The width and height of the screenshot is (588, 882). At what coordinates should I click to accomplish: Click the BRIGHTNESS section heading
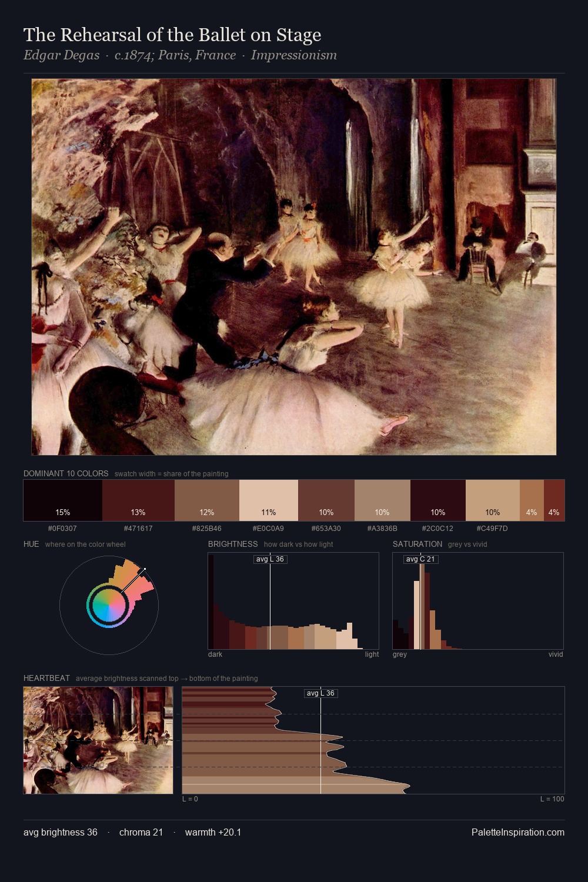[233, 544]
